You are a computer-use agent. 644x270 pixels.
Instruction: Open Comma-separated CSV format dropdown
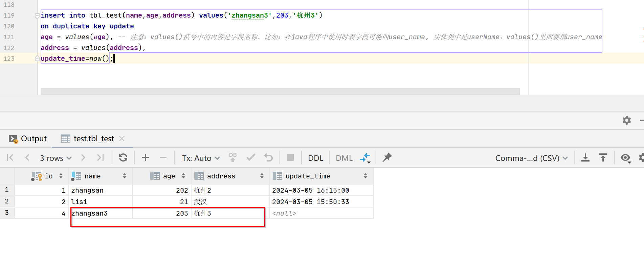(x=531, y=158)
